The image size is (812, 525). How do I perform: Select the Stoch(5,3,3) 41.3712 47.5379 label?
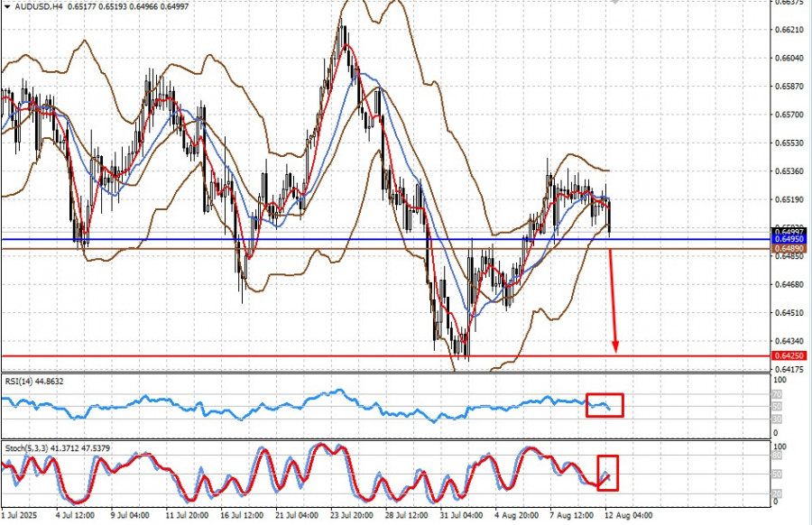point(58,448)
